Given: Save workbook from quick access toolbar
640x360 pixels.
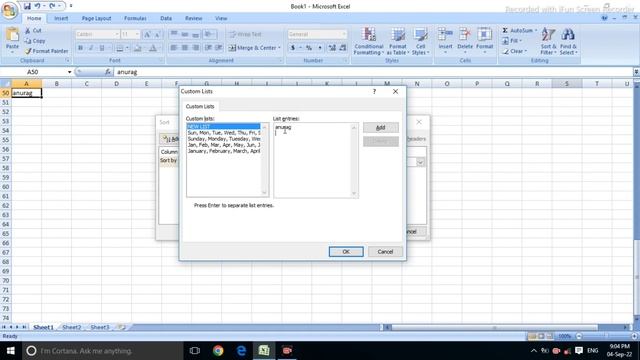Looking at the screenshot, I should point(27,6).
